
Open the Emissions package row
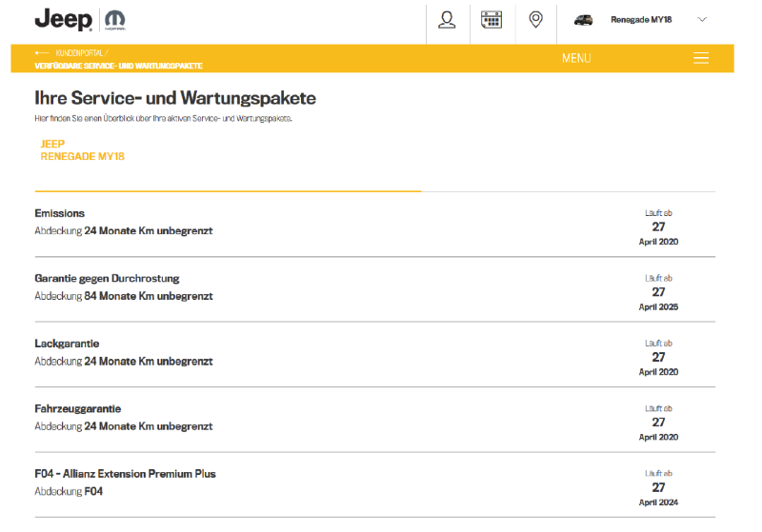coord(60,213)
